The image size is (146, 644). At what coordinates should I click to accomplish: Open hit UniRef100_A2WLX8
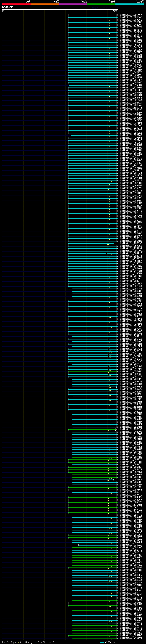coord(131,605)
